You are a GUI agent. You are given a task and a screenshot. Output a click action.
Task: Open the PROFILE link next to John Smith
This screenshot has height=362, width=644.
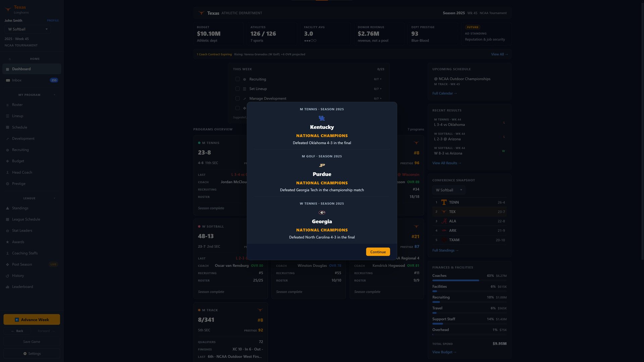(x=53, y=20)
